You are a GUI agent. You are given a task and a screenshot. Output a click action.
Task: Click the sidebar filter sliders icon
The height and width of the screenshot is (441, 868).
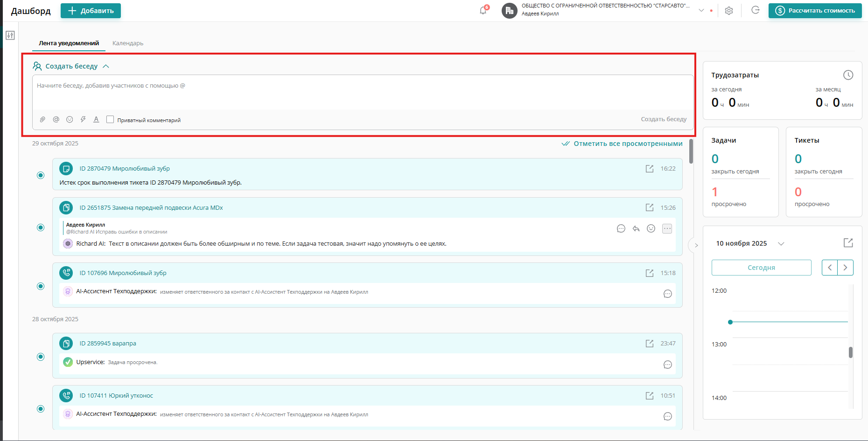click(10, 35)
